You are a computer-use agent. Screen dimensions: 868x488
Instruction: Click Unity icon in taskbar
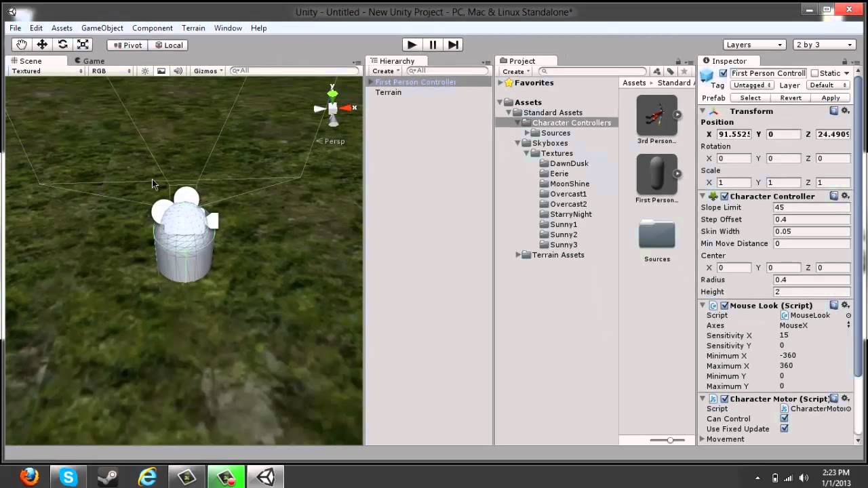pos(265,477)
